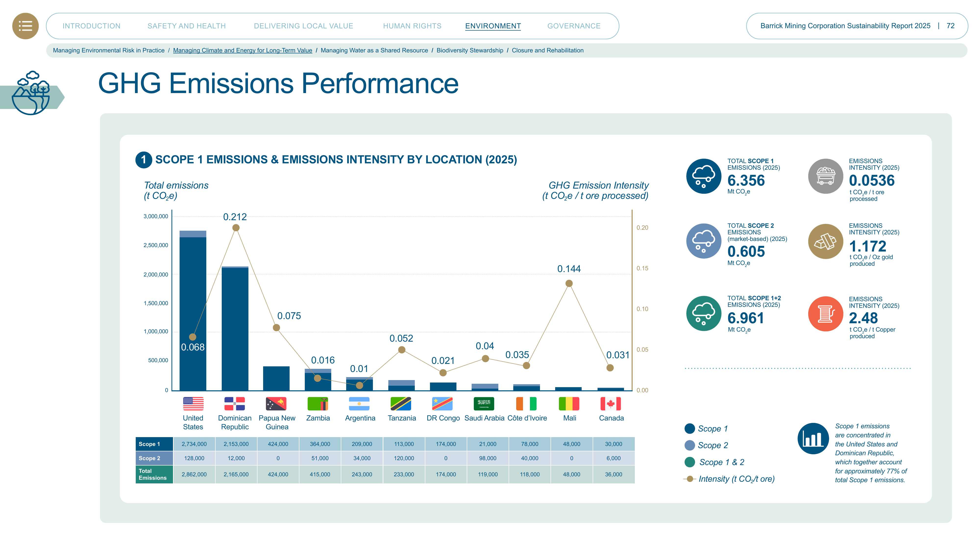Click the Papua New Guinea flag
Image resolution: width=980 pixels, height=551 pixels.
[276, 404]
